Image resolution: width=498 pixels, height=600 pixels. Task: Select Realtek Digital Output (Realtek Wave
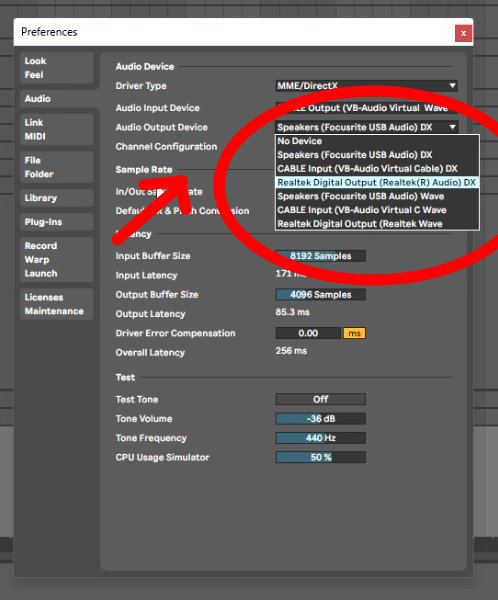[x=377, y=223]
